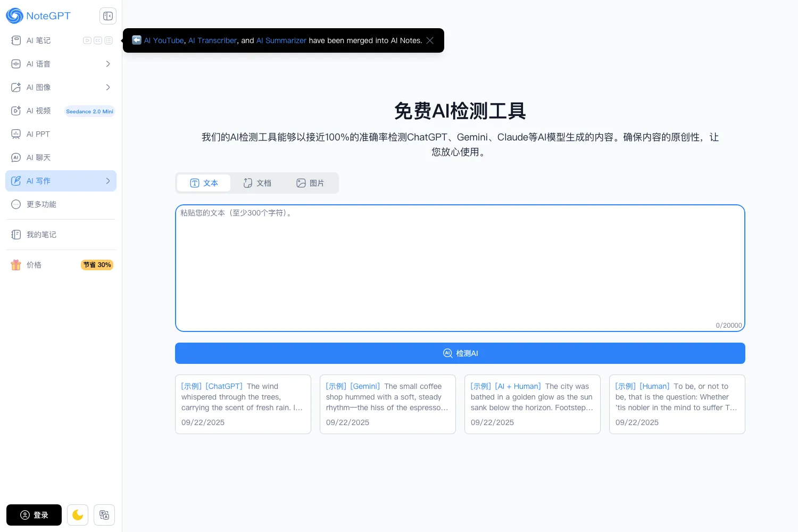Viewport: 798px width, 532px height.
Task: Expand the AI 图像 submenu chevron
Action: pos(108,87)
